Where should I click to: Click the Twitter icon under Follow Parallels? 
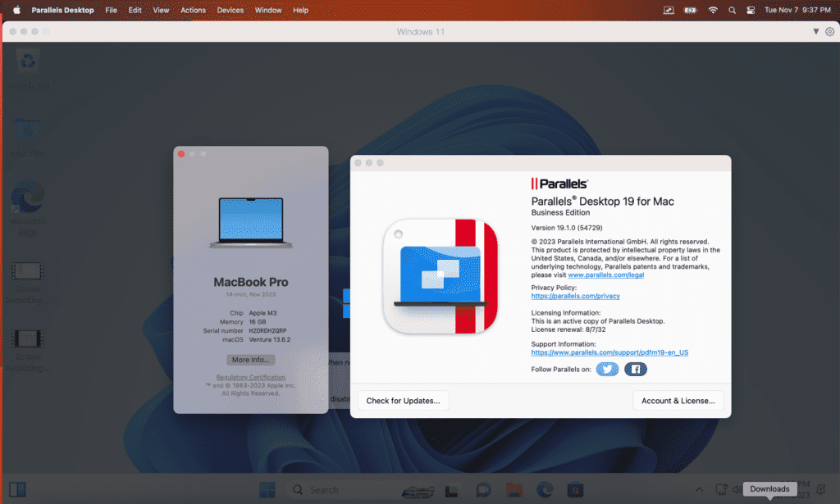[x=607, y=370]
